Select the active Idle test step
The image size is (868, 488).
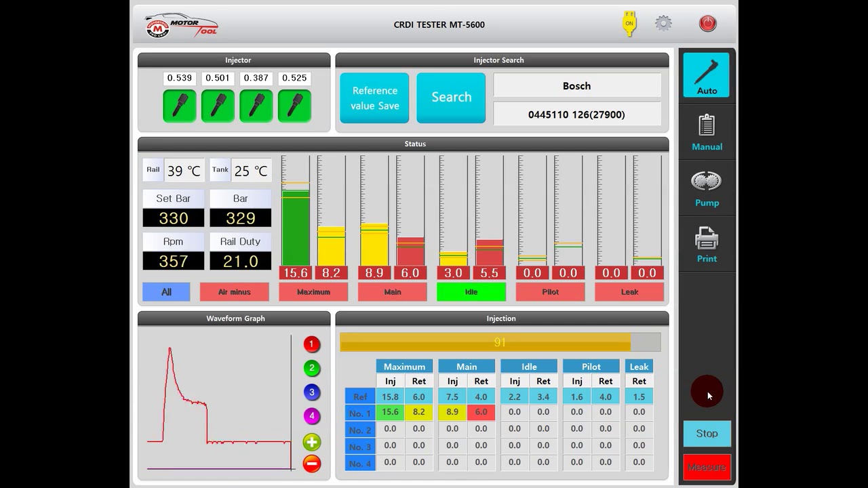pyautogui.click(x=471, y=291)
